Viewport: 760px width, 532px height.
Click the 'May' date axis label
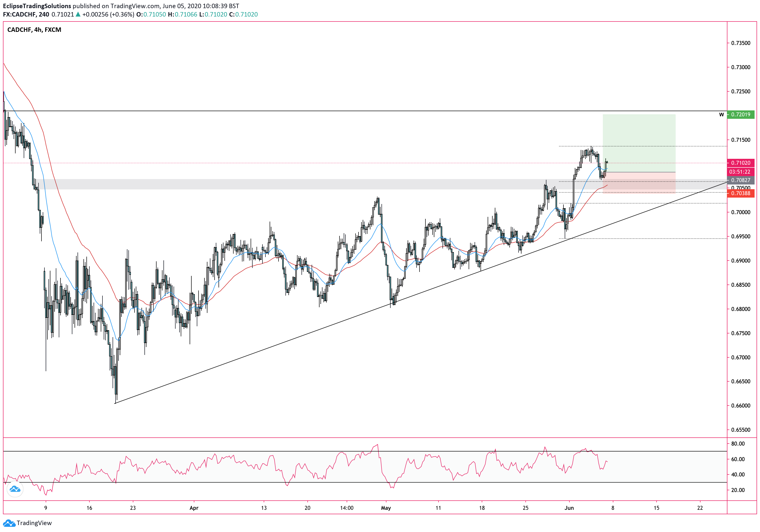[x=386, y=508]
